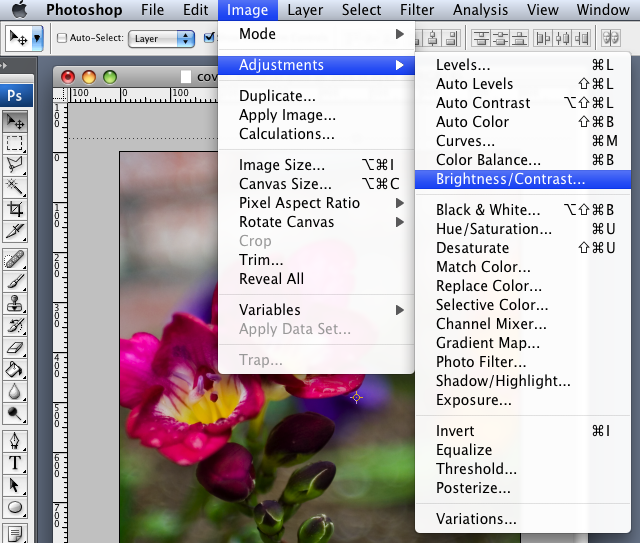Viewport: 640px width, 543px height.
Task: Click the Ps logo in toolbox
Action: [16, 96]
